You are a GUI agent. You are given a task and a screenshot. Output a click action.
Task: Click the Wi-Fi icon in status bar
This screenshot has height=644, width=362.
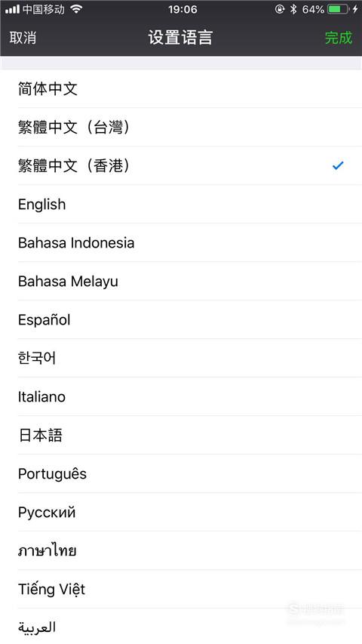coord(76,8)
